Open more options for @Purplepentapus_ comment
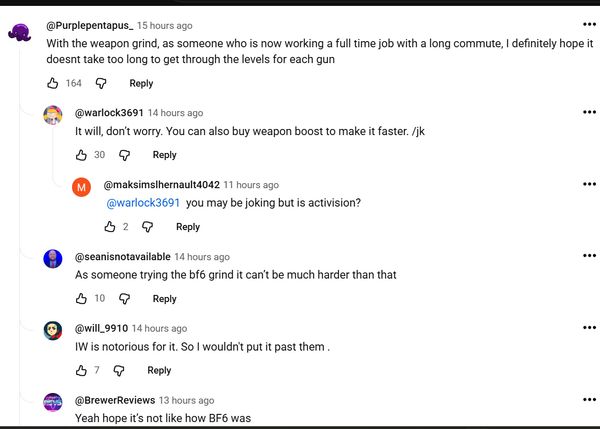Viewport: 600px width, 429px height. (589, 24)
